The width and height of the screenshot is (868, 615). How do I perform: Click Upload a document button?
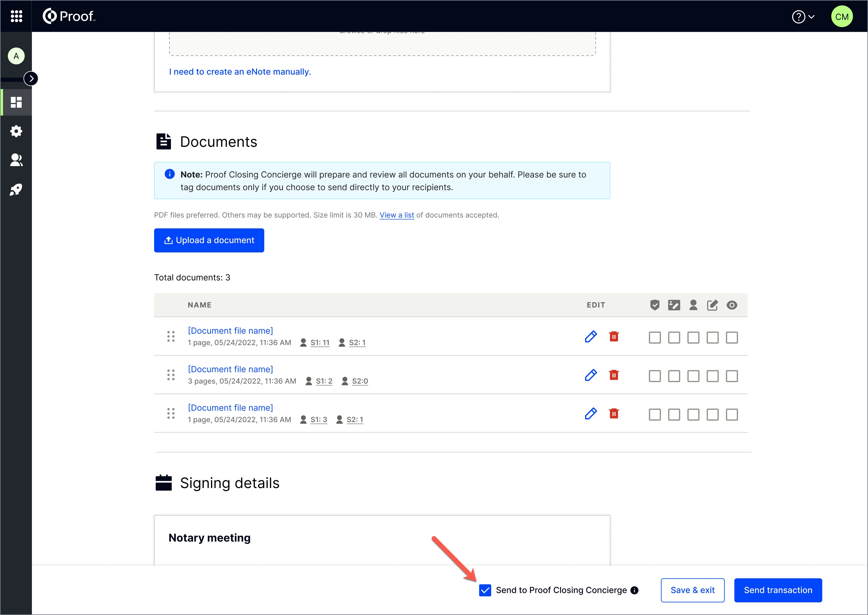[209, 240]
